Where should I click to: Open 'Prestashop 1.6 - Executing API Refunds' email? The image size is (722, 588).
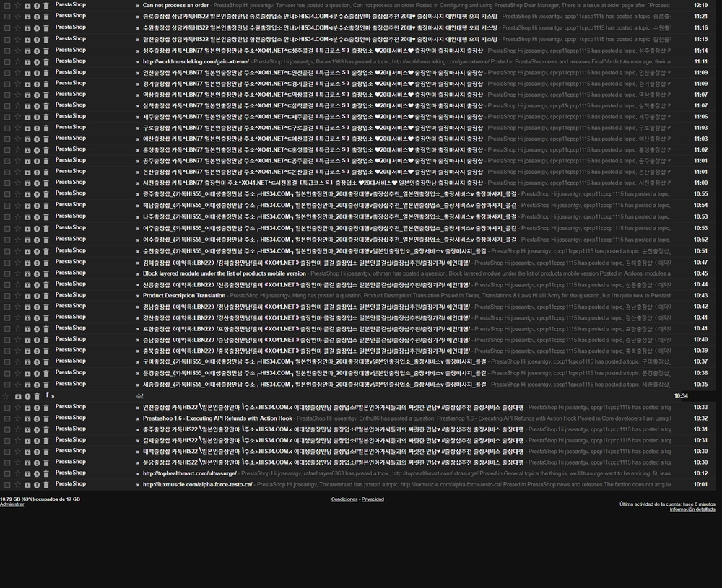(217, 418)
